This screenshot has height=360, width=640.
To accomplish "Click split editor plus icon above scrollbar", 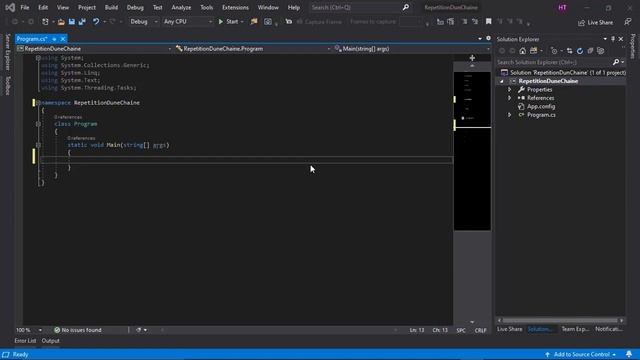I will coord(472,58).
